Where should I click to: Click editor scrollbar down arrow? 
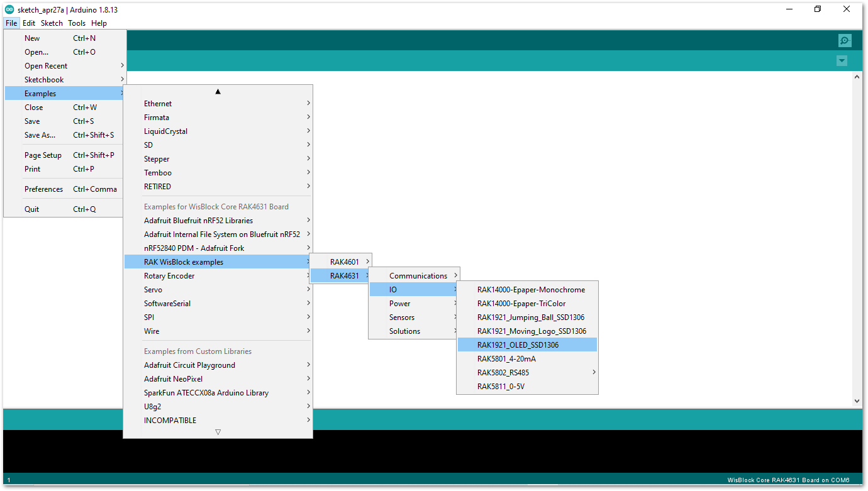[x=857, y=400]
